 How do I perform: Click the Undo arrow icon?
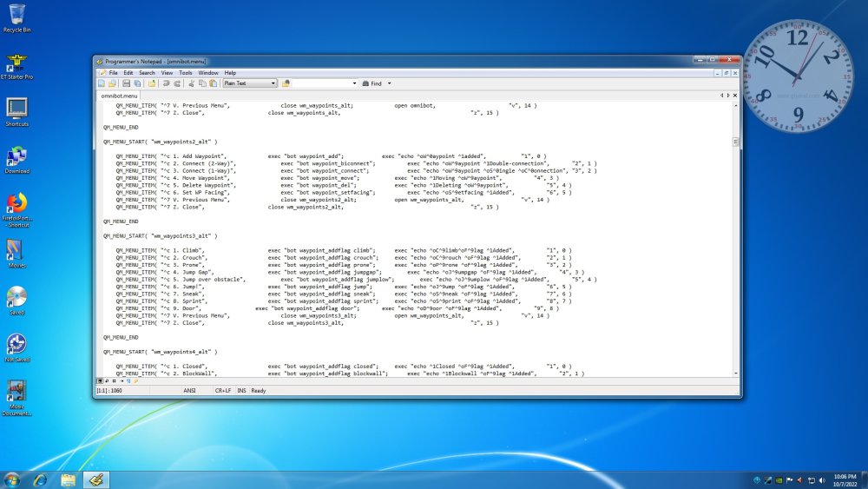166,83
